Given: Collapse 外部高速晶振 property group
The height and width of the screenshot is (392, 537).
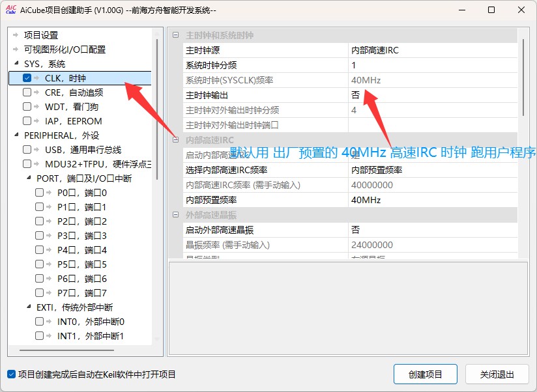Looking at the screenshot, I should pyautogui.click(x=176, y=215).
